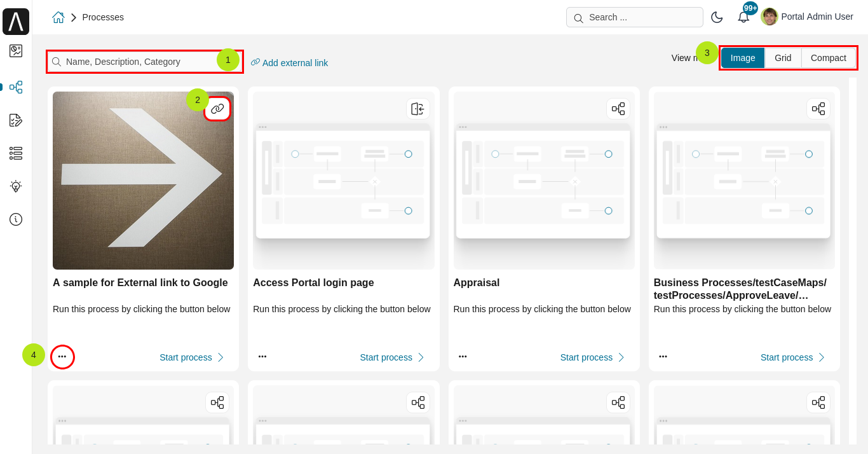Open the Tasks sidebar icon
The height and width of the screenshot is (454, 868).
pyautogui.click(x=16, y=120)
